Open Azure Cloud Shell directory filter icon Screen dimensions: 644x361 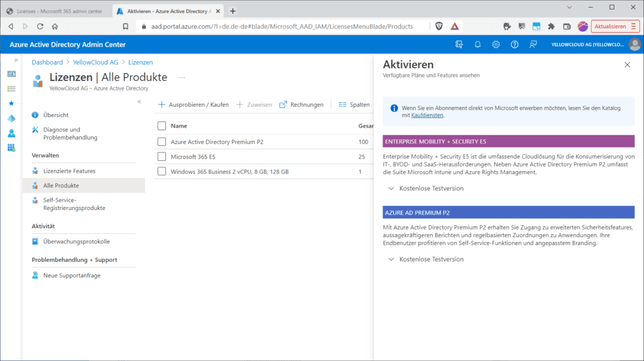459,45
